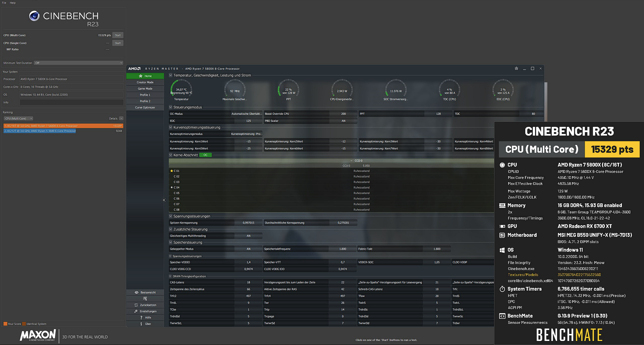Maximize the Ryzen Master window

pos(532,68)
